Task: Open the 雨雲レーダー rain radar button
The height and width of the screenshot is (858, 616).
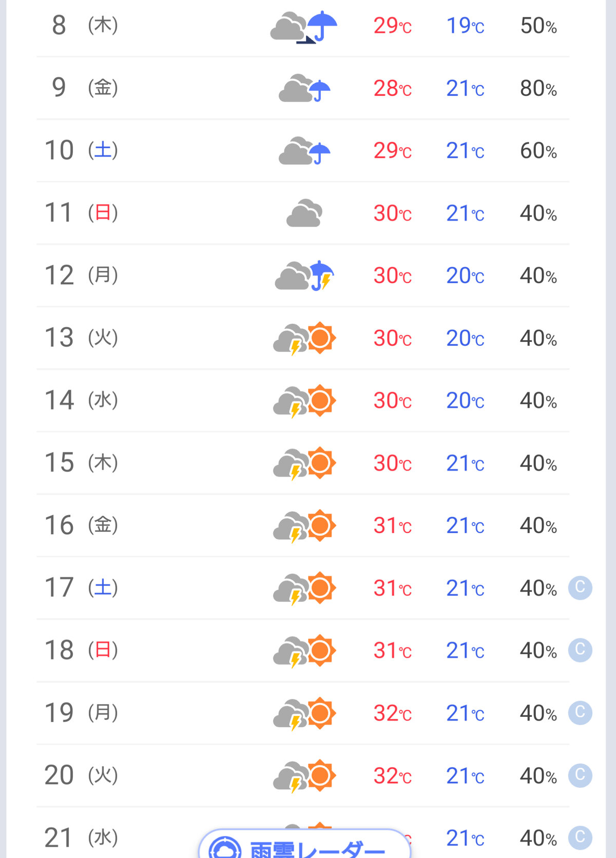Action: 304,844
